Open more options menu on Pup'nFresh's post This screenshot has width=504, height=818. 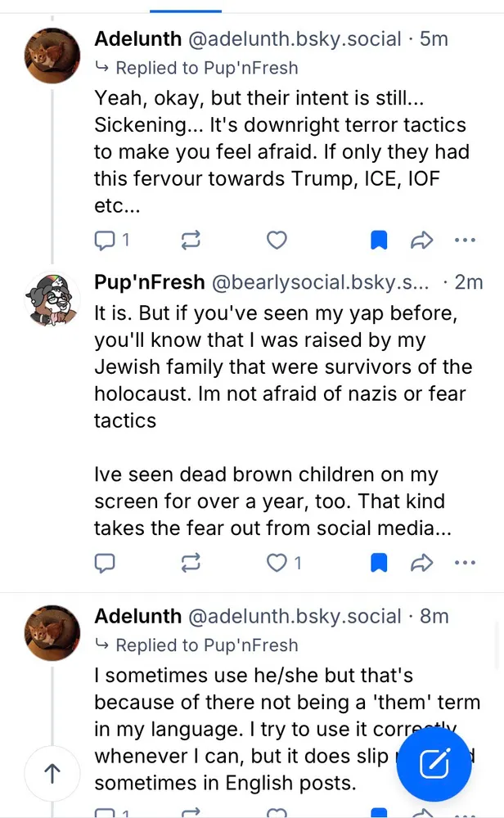(464, 563)
